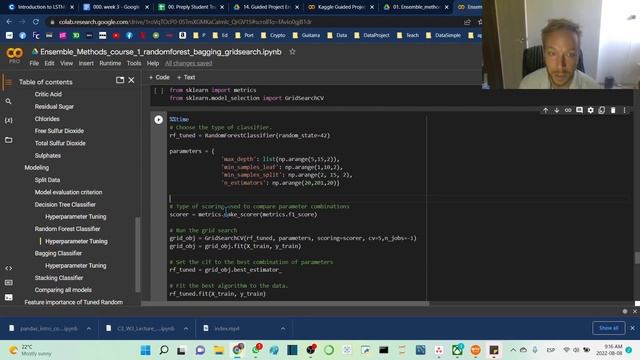Expand options for pandas_intro download
640x360 pixels.
(x=89, y=328)
